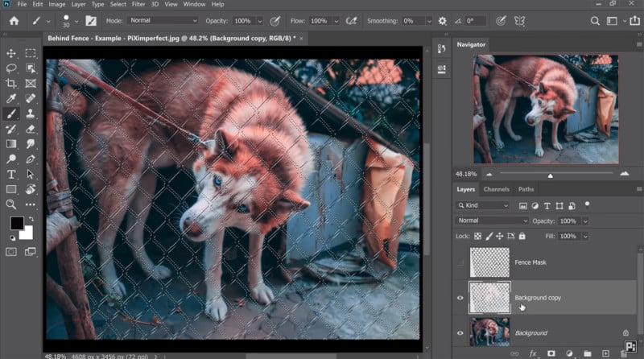The image size is (644, 359).
Task: Switch to the Paths tab
Action: coord(526,189)
